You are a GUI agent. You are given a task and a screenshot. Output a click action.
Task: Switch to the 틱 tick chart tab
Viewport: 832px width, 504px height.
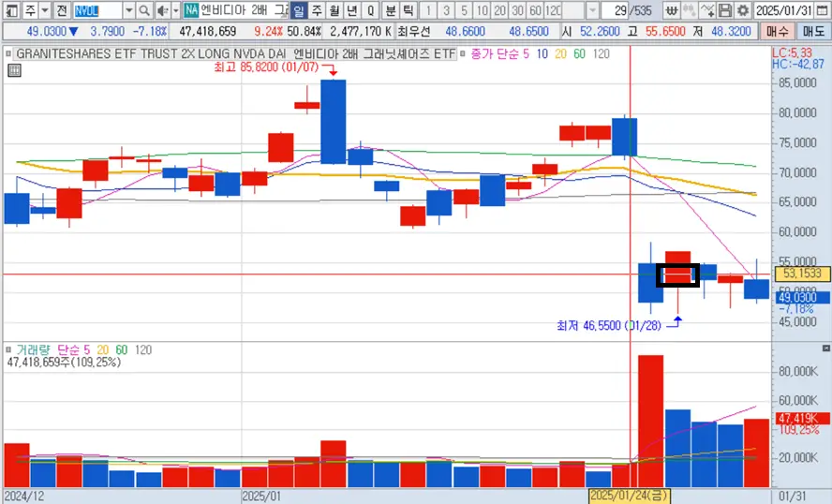click(x=409, y=10)
